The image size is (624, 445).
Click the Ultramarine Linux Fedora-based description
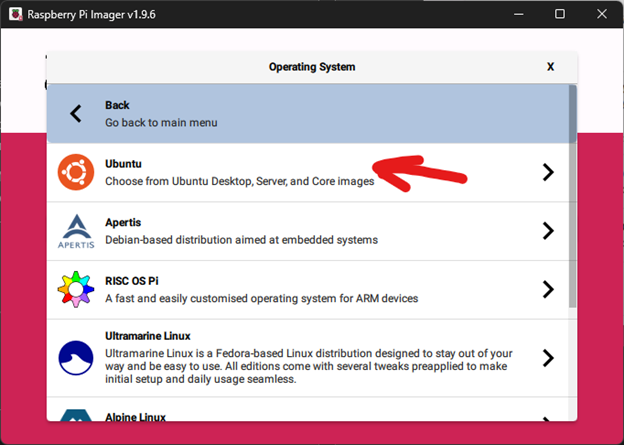pos(309,366)
